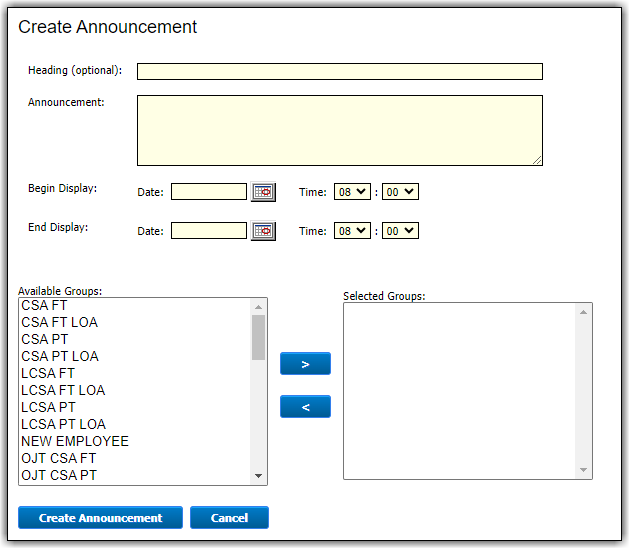Choose LCSA PT from Available Groups
The height and width of the screenshot is (549, 630).
point(48,407)
